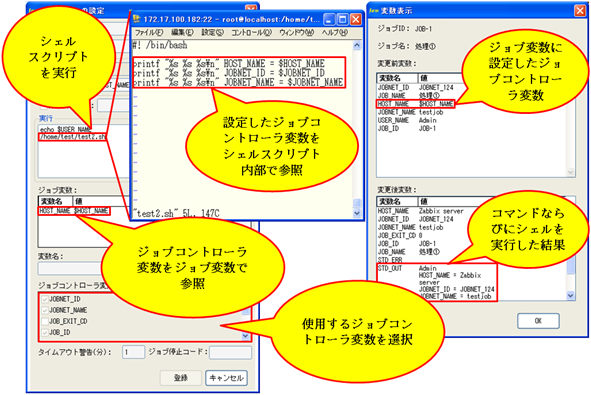Viewport: 591px width, 395px height.
Task: Select the HOST_NAME row in the ジョブ変数 table
Action: pyautogui.click(x=74, y=211)
